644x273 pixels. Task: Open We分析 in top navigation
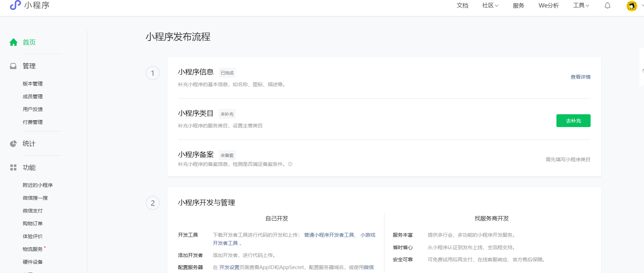pos(549,5)
